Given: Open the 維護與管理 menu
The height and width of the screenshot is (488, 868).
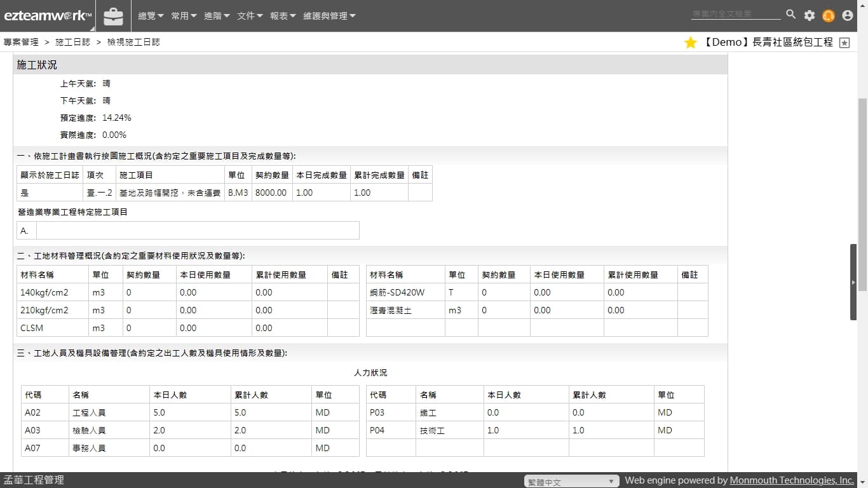Looking at the screenshot, I should [x=329, y=16].
